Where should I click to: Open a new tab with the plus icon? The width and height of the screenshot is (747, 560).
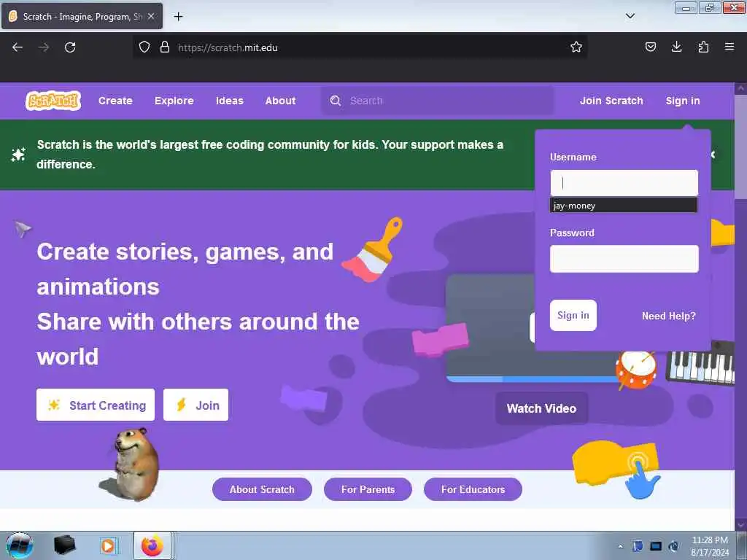click(178, 17)
